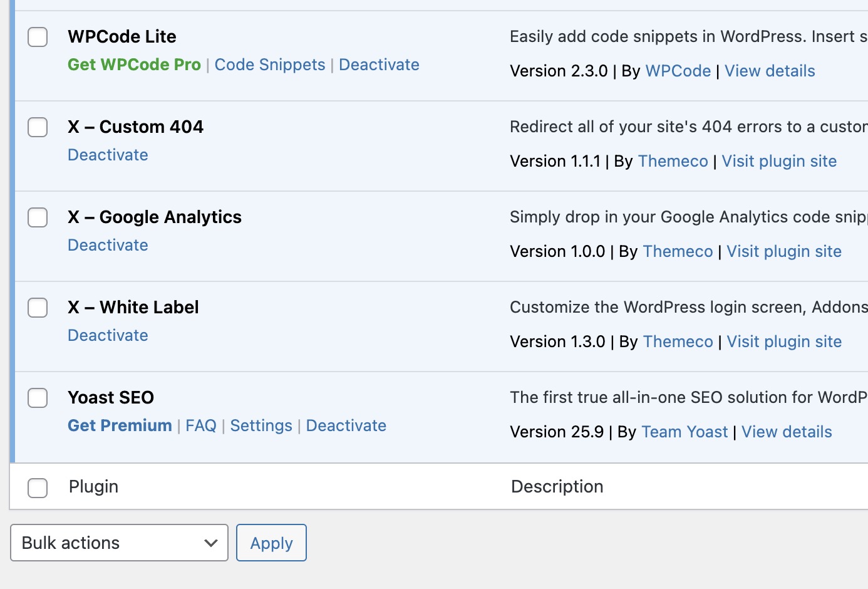Image resolution: width=868 pixels, height=589 pixels.
Task: Click the Version 1.0.0 text
Action: point(557,251)
